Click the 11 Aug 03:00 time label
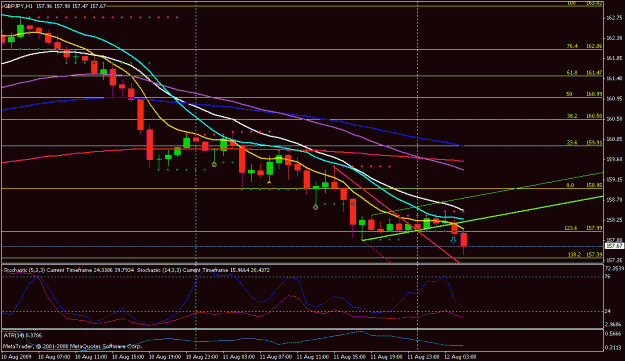Viewport: 625px width, 361px height. (x=238, y=357)
